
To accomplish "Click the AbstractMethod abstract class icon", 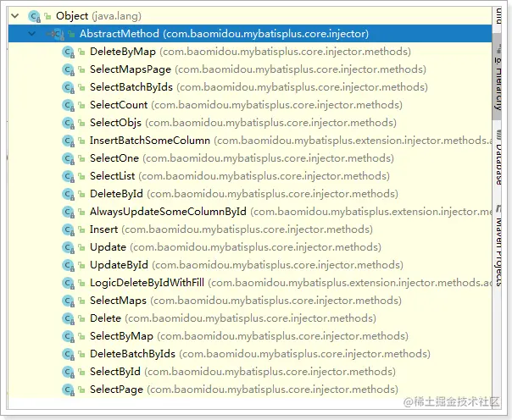I will pos(57,34).
